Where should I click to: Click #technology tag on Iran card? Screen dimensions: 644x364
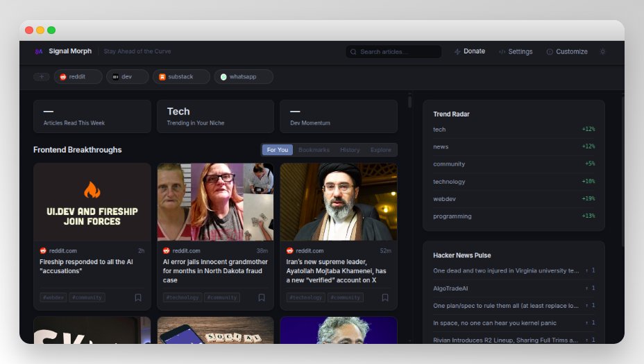point(305,297)
